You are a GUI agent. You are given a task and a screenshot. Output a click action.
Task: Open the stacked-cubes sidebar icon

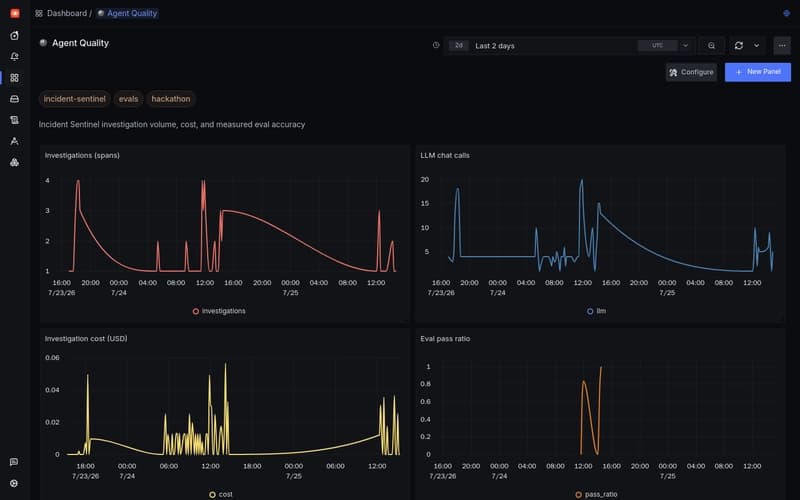[x=15, y=162]
